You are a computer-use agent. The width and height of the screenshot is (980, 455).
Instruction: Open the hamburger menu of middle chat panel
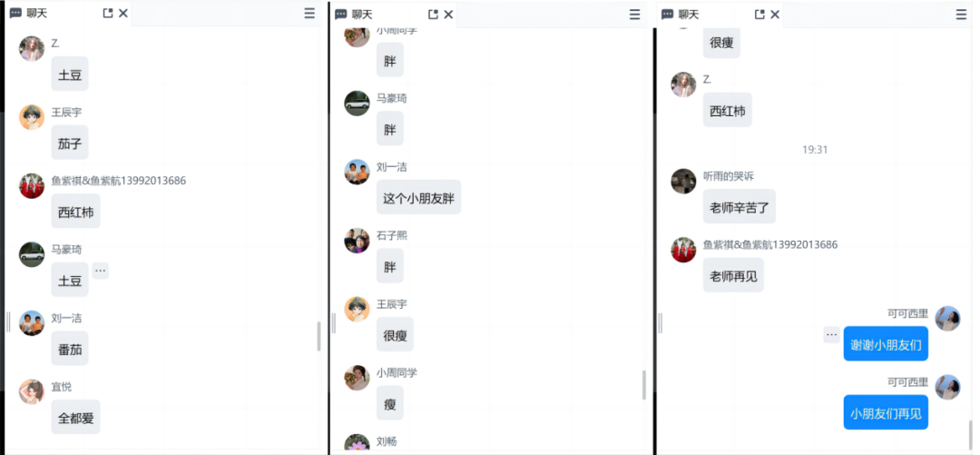click(634, 14)
